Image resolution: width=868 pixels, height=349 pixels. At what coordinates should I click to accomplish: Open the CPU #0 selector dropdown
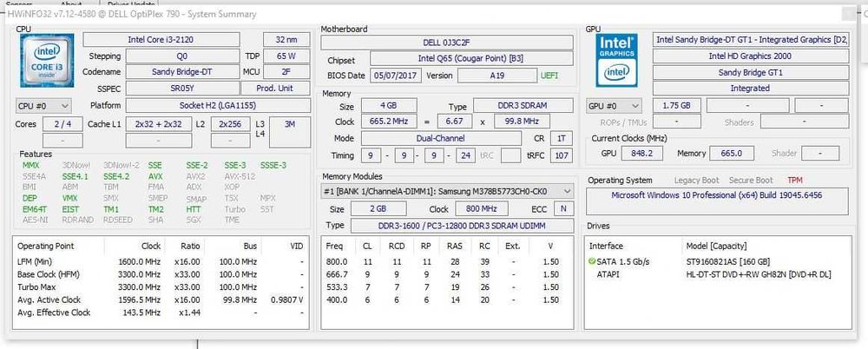point(43,105)
